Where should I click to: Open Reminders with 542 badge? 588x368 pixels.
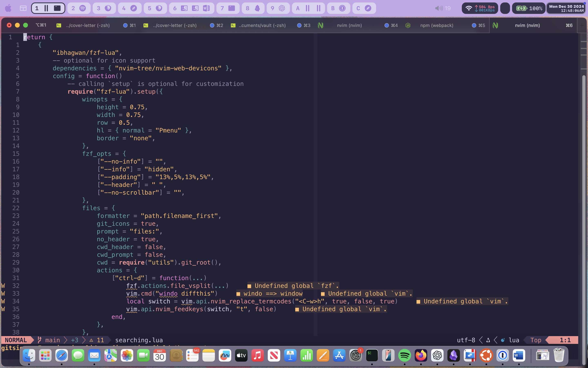(193, 356)
